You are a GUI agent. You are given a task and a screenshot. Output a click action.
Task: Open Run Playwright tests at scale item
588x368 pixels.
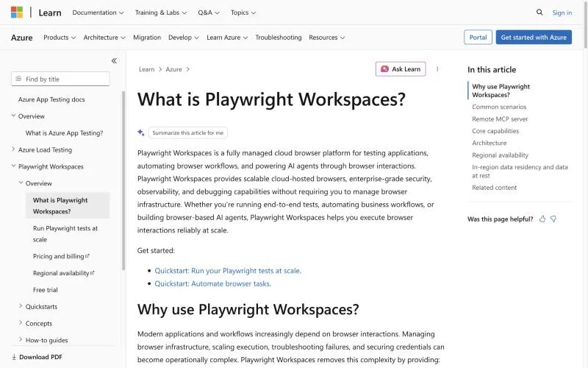tap(65, 233)
